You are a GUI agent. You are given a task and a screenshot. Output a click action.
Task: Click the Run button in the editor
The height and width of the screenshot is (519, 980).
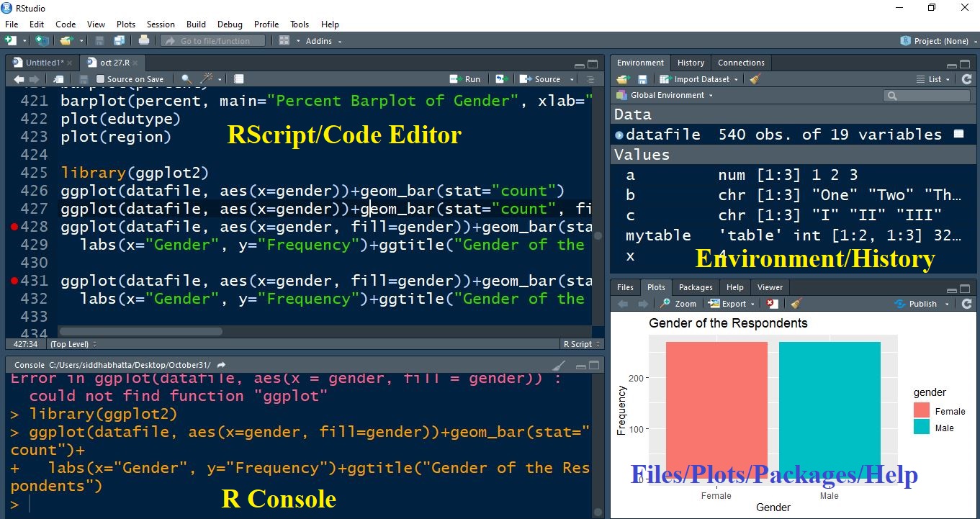(x=465, y=79)
